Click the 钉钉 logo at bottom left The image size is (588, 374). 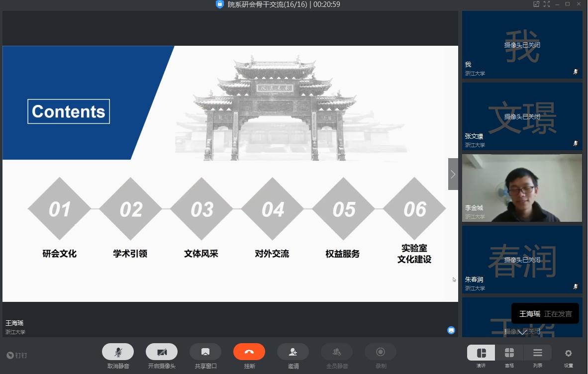tap(17, 355)
